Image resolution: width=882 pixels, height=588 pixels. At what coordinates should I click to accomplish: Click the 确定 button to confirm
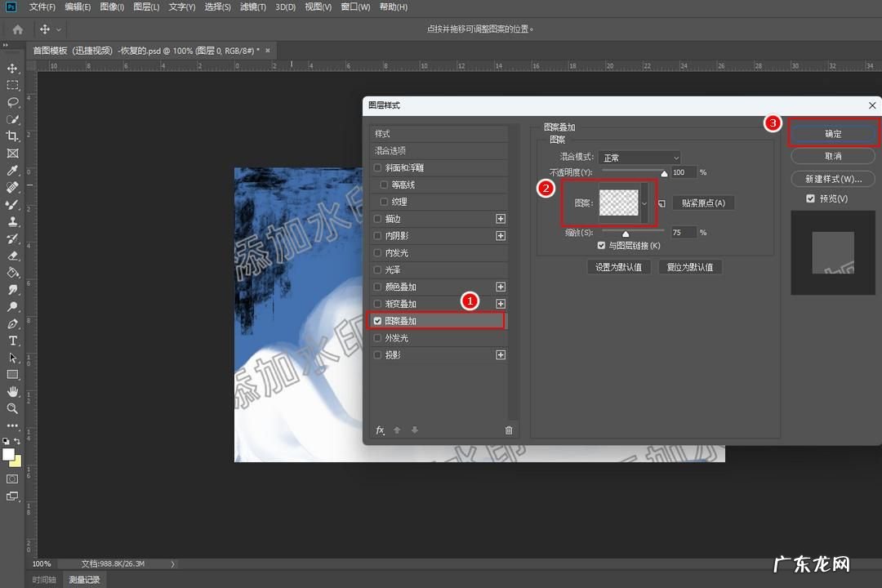(x=833, y=134)
